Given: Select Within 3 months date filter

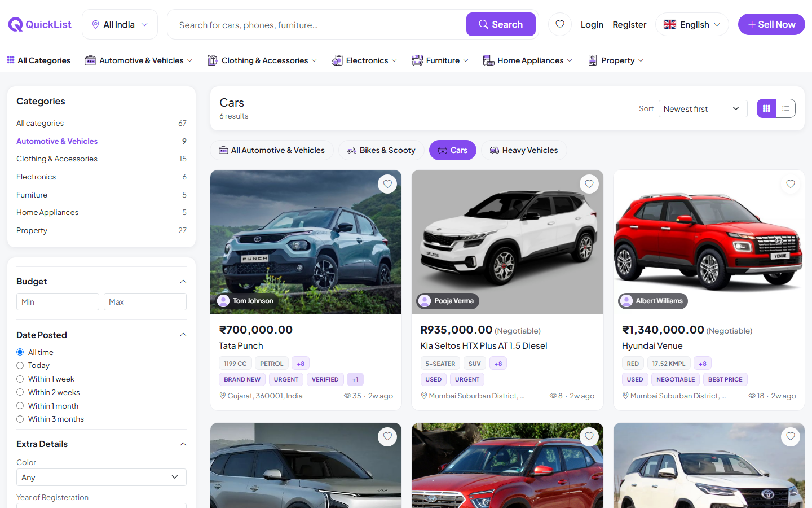Looking at the screenshot, I should [20, 419].
